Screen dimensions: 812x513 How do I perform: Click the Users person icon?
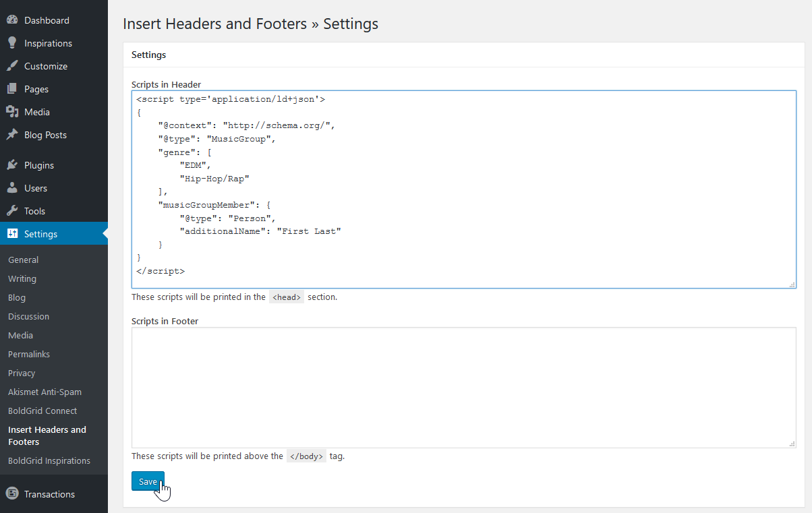click(x=12, y=188)
